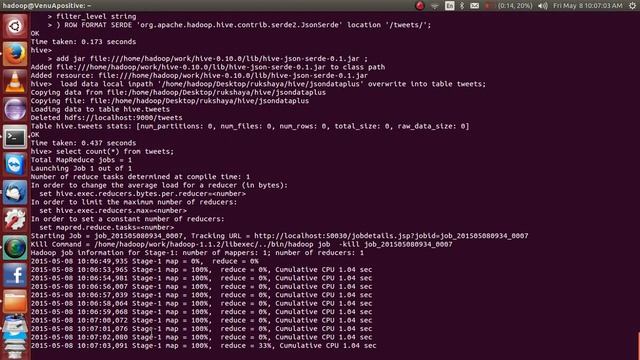Click the 'Launching Job 1 out of 1' line

pyautogui.click(x=81, y=168)
